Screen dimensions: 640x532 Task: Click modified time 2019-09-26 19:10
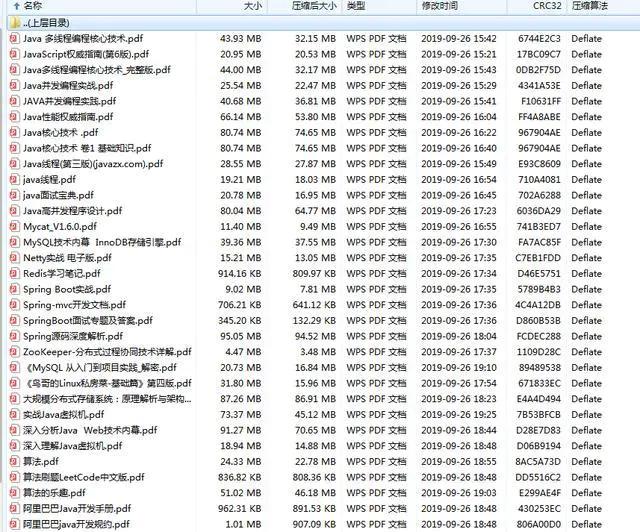point(459,367)
